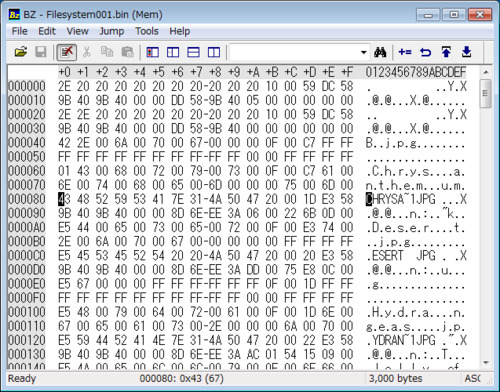Click ASCII text '.ESERT JPG'

(x=400, y=256)
